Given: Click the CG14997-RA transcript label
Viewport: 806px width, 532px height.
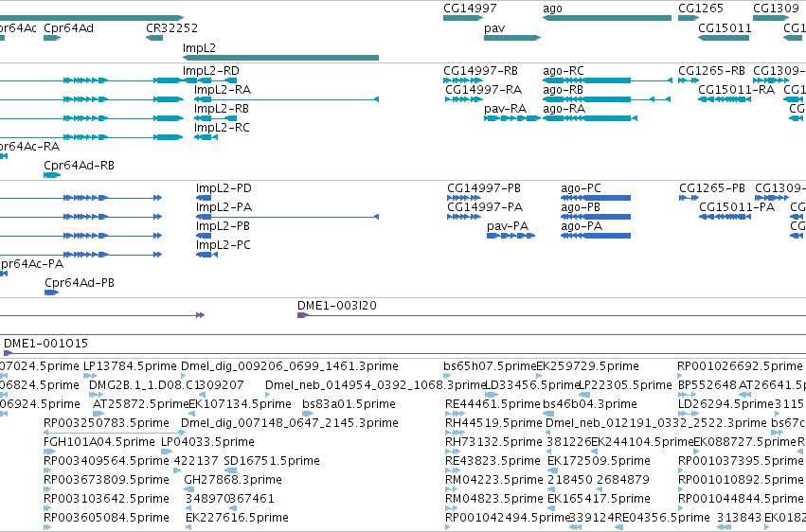Looking at the screenshot, I should tap(484, 90).
